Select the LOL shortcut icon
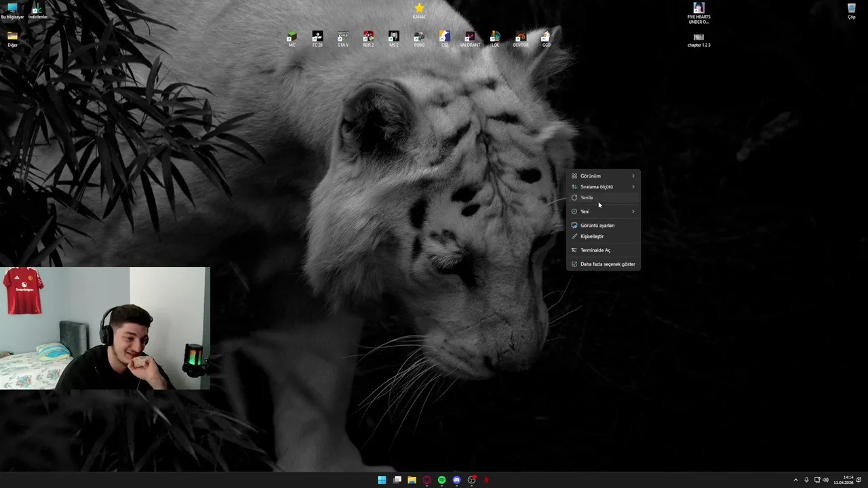The height and width of the screenshot is (488, 868). 495,39
